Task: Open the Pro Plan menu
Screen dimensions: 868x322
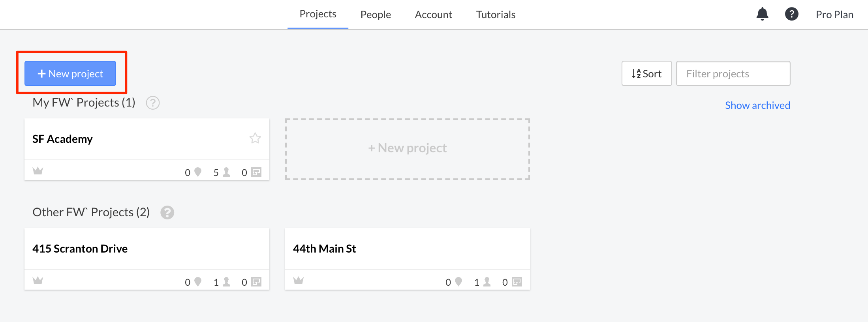Action: (834, 15)
